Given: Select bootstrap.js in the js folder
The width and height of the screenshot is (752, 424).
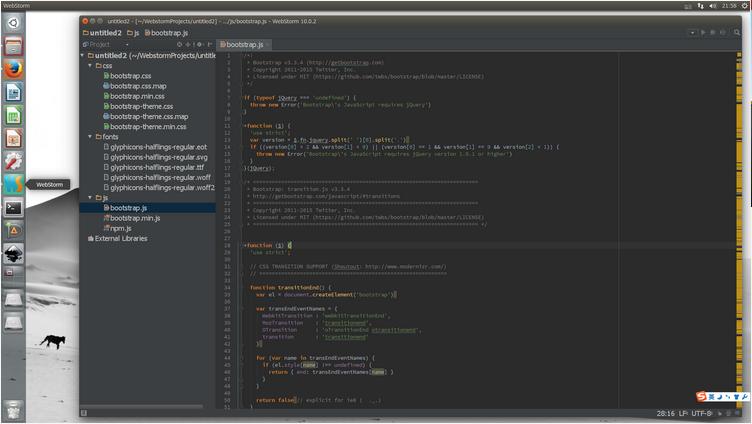Looking at the screenshot, I should click(x=148, y=208).
